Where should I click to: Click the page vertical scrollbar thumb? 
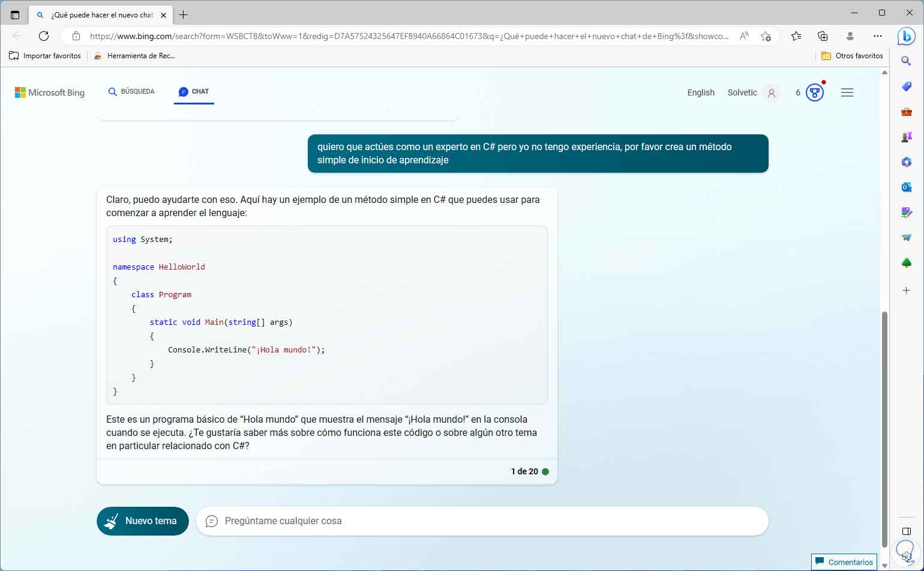click(x=884, y=429)
